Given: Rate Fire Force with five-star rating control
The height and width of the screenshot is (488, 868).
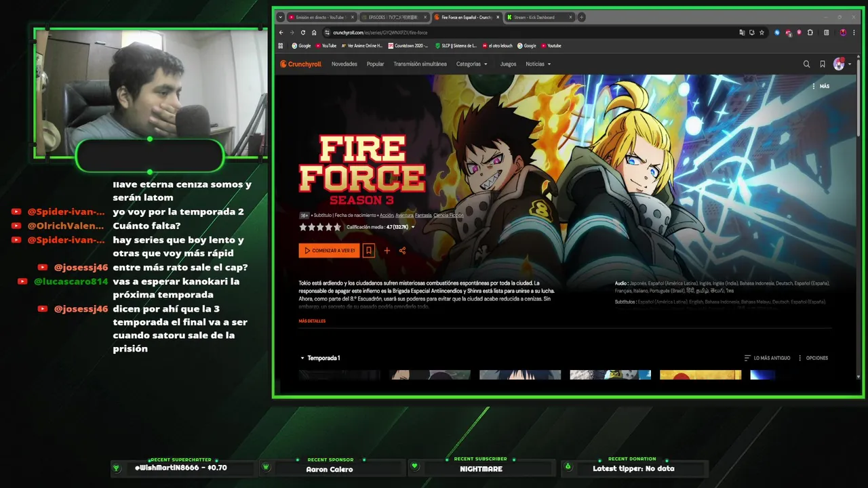Looking at the screenshot, I should tap(320, 228).
